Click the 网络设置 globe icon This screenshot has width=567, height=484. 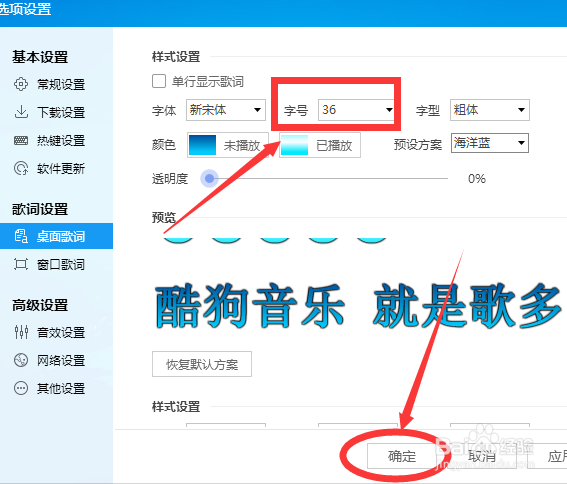click(x=21, y=360)
